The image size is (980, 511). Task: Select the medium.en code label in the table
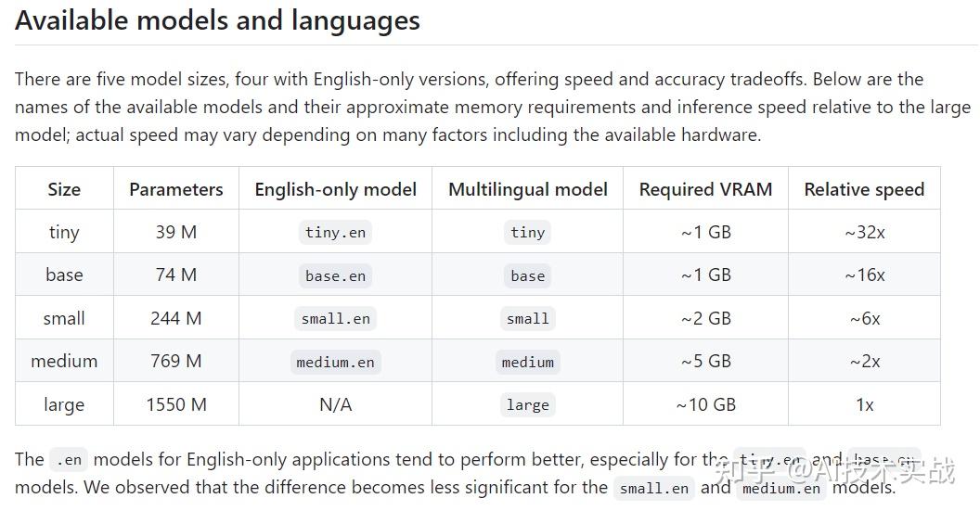(335, 362)
